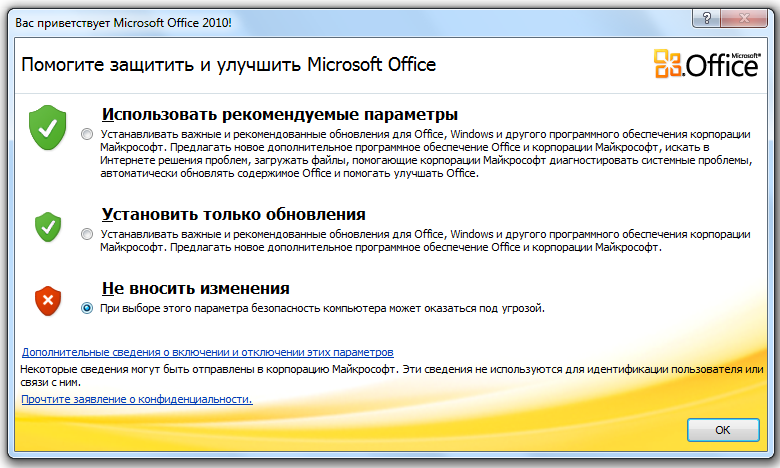Click heading "Не вносить изменения"
This screenshot has height=468, width=780.
coord(195,288)
